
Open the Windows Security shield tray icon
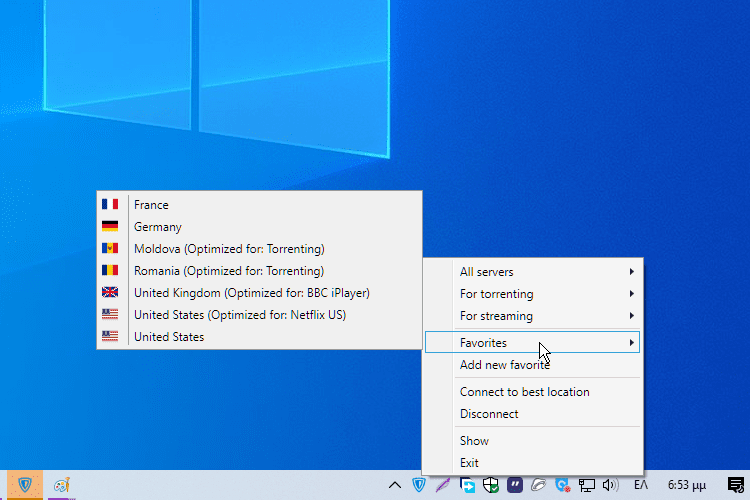pos(491,485)
